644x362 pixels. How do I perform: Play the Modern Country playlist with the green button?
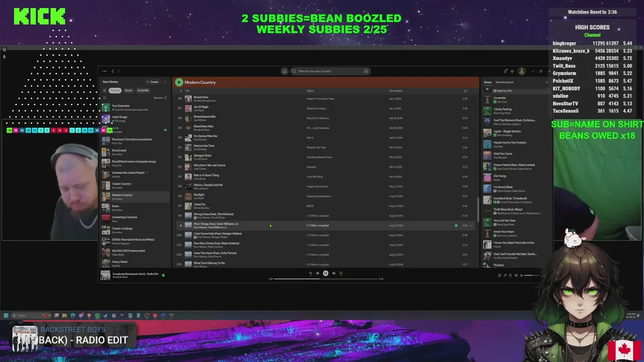coord(179,82)
